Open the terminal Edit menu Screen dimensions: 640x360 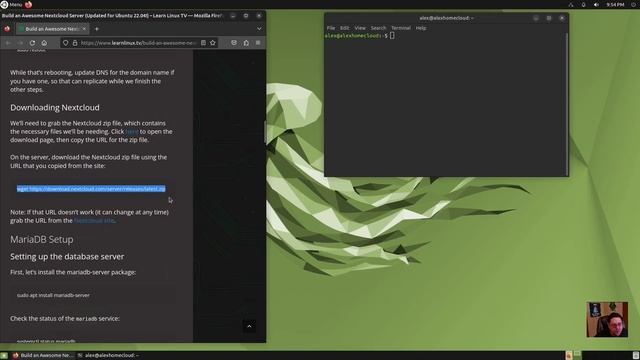pyautogui.click(x=344, y=28)
